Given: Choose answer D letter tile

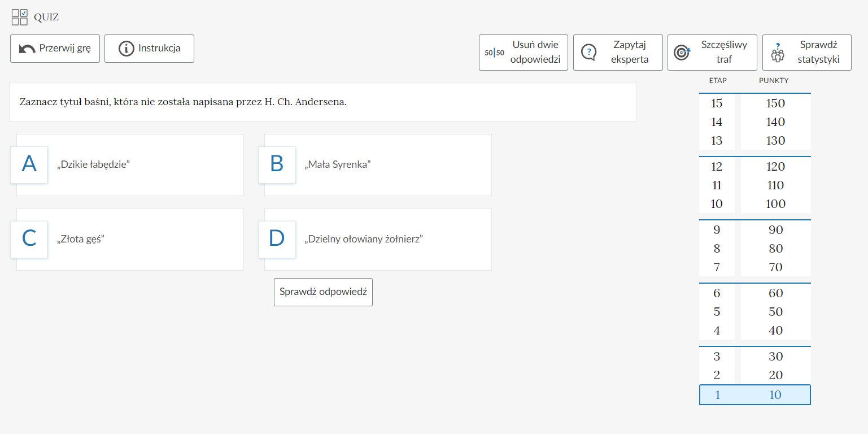Looking at the screenshot, I should 277,239.
